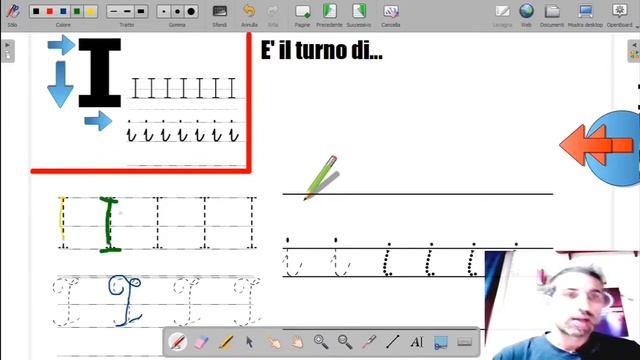Select the text writing tool

[x=417, y=342]
